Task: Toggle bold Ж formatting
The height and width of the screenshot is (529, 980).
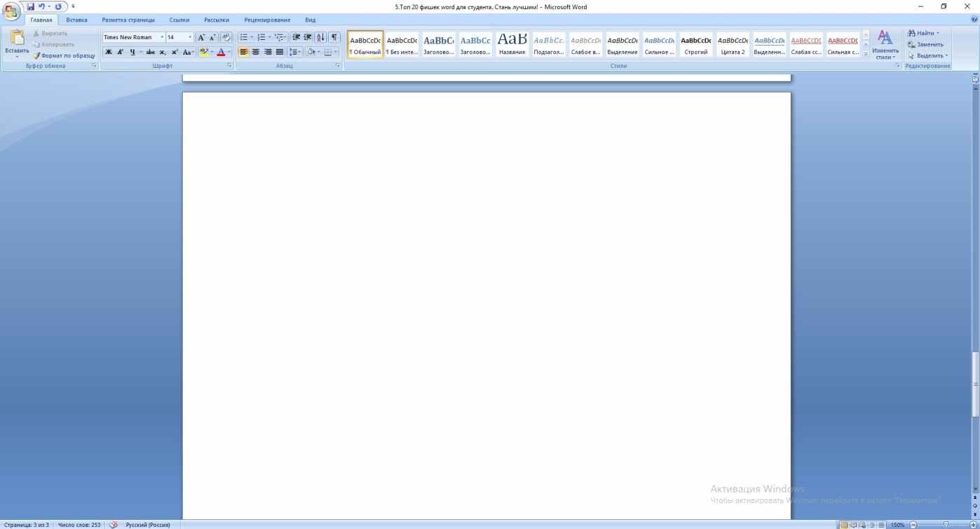Action: 109,52
